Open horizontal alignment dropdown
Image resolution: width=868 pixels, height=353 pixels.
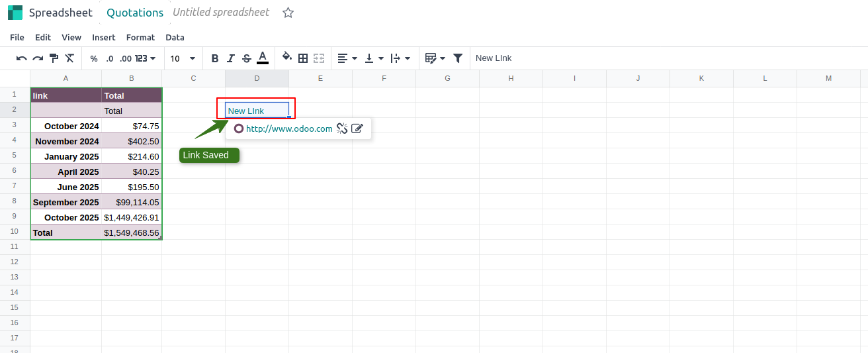click(347, 58)
